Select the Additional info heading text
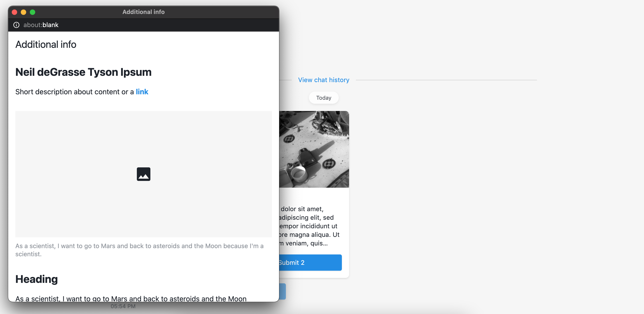 (46, 44)
